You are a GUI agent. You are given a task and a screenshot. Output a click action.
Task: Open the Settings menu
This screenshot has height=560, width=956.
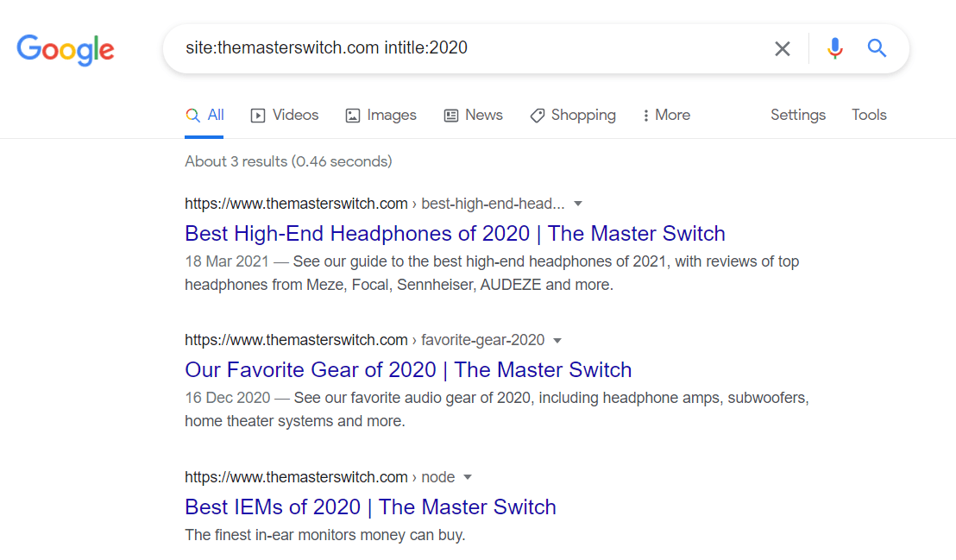pos(797,115)
